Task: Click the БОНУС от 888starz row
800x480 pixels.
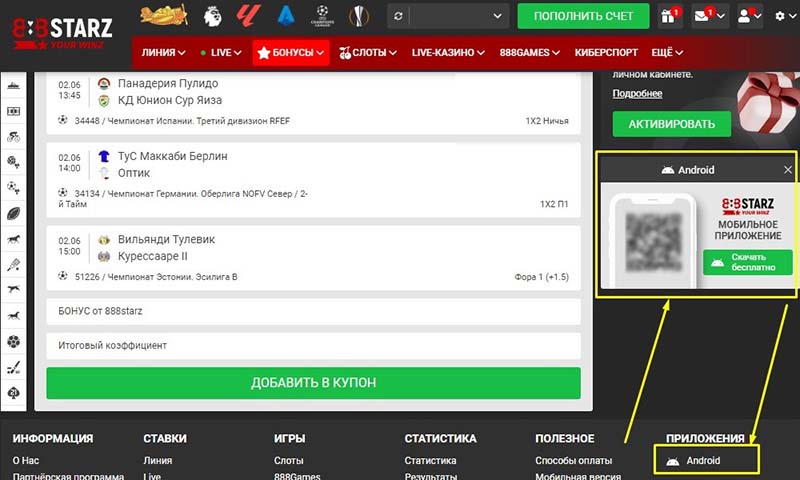Action: [x=313, y=311]
